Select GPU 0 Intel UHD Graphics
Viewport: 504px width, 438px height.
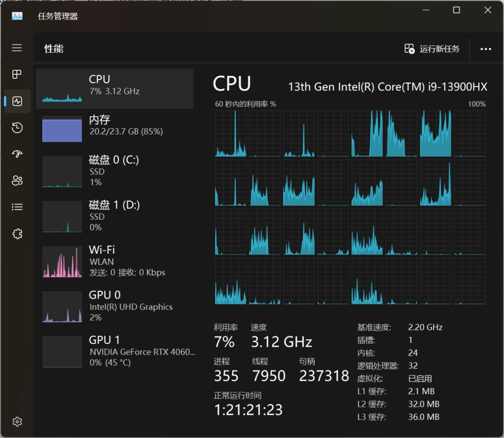(114, 306)
